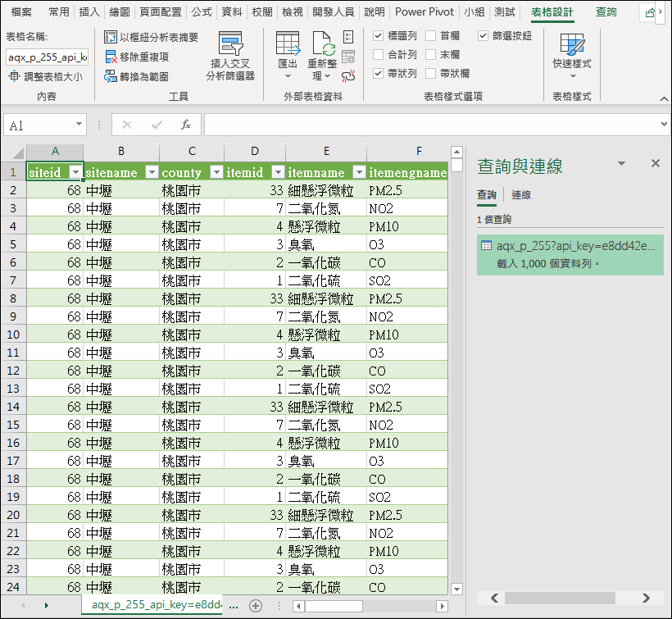
Task: Select the 連線 tab in the pane
Action: coord(521,195)
